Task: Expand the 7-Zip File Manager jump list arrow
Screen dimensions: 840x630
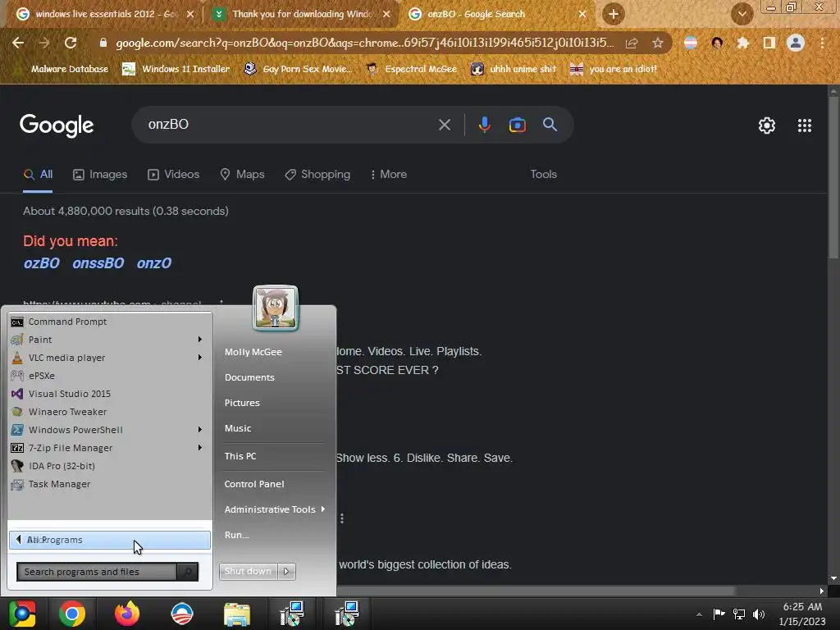Action: coord(200,448)
